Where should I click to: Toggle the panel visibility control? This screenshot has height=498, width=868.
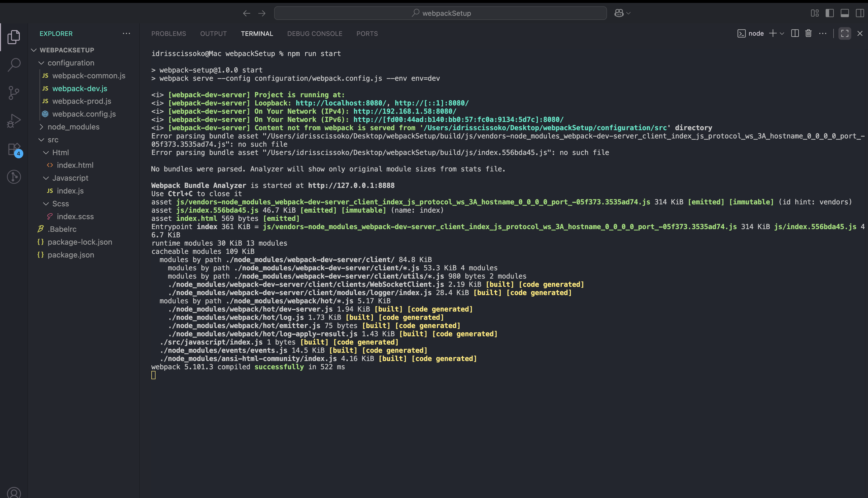point(845,13)
